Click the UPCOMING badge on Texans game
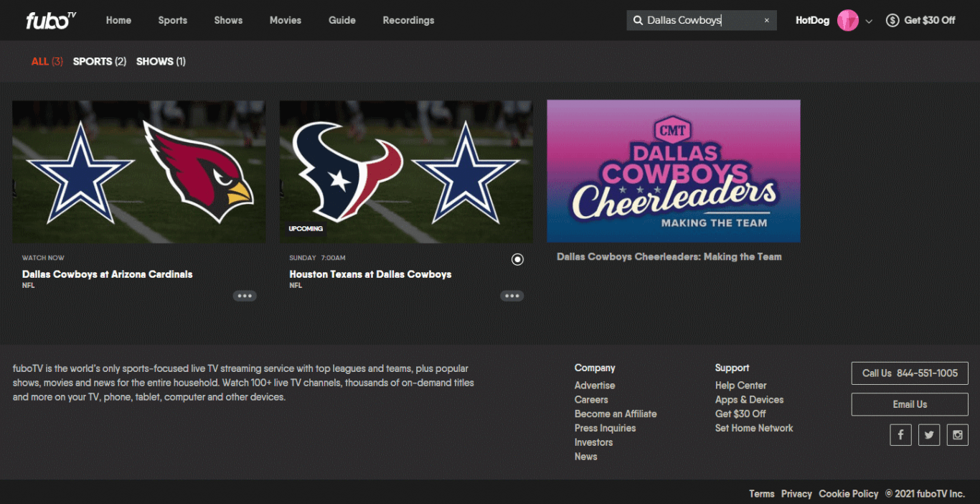Screen dimensions: 980x504 click(x=306, y=229)
